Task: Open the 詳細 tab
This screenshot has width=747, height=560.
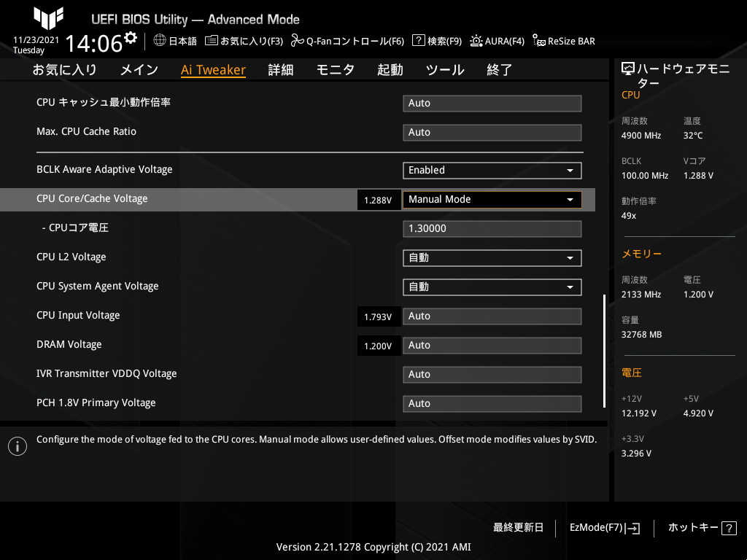Action: [281, 70]
